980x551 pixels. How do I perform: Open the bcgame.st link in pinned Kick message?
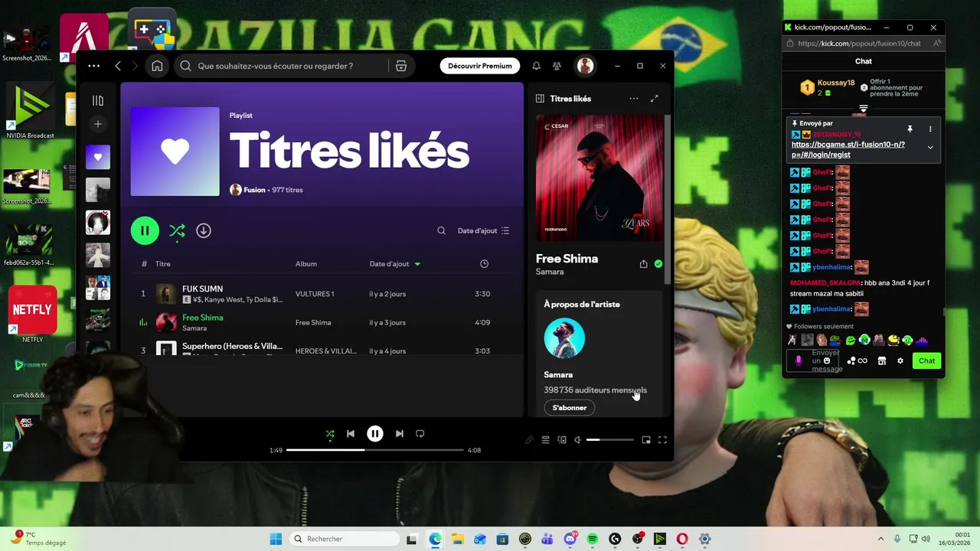pos(848,149)
